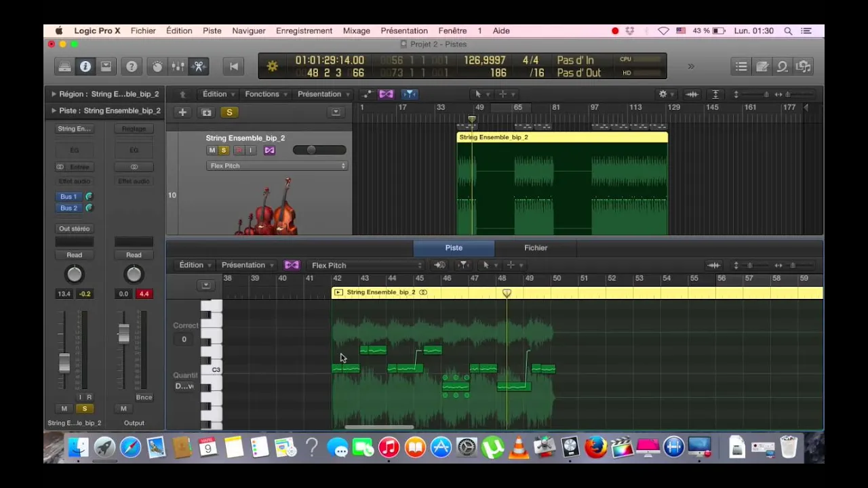
Task: Click the Bnce bounce button
Action: pos(144,398)
